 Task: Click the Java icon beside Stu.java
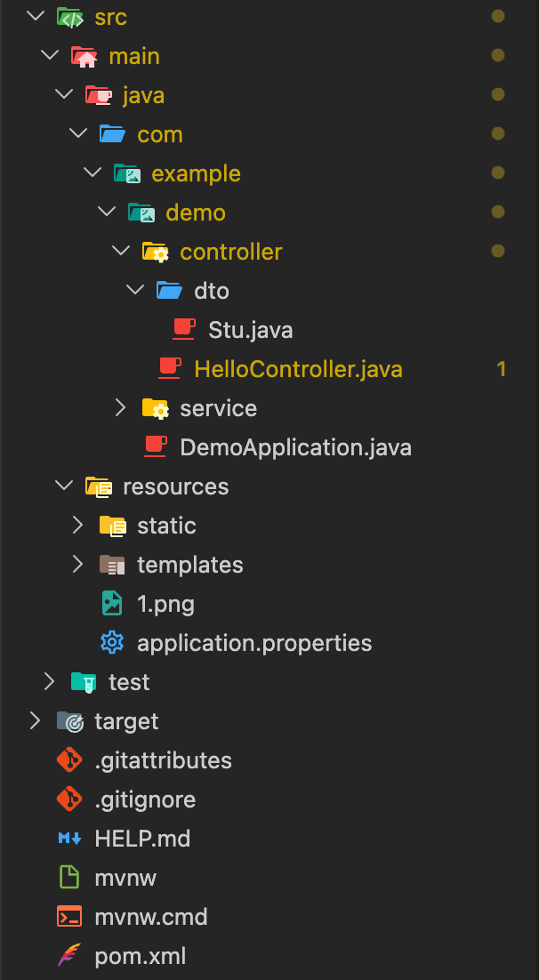[184, 329]
